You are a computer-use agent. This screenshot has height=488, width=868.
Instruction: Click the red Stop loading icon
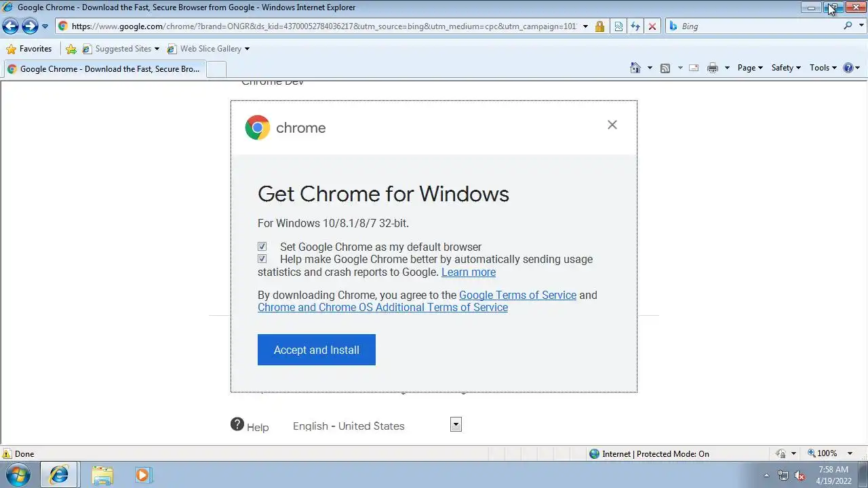pos(652,26)
